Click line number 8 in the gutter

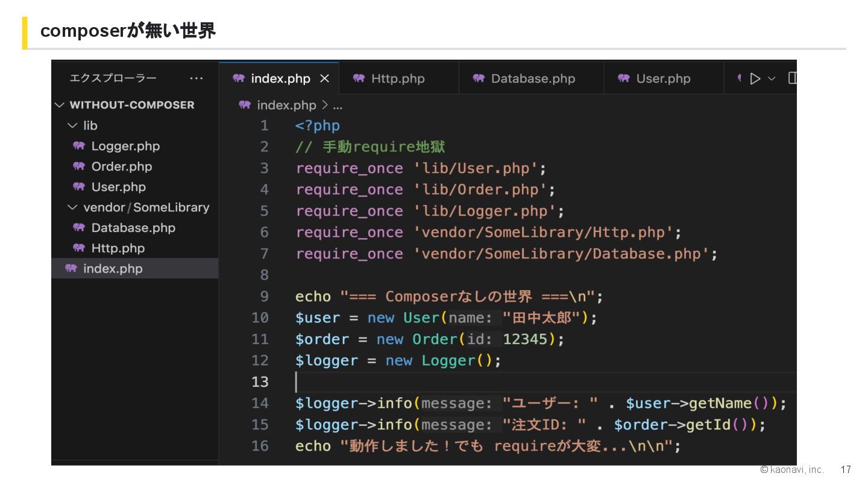click(x=265, y=275)
